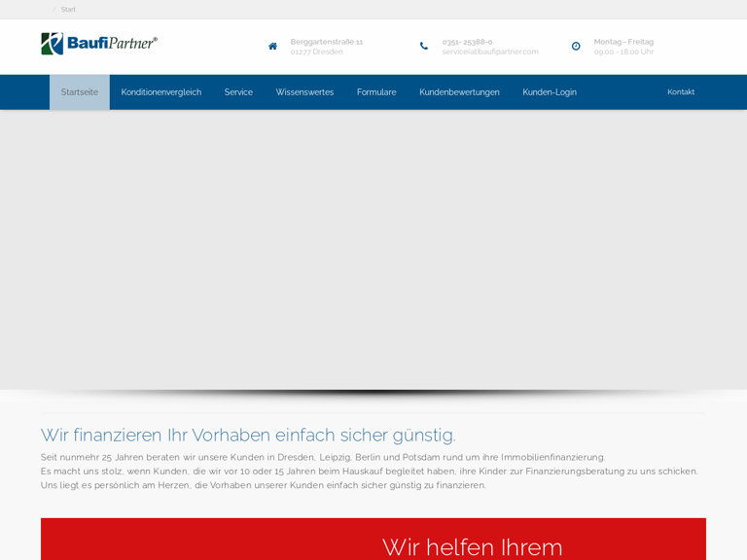Viewport: 747px width, 560px height.
Task: Click the Kontakt link
Action: pos(681,92)
